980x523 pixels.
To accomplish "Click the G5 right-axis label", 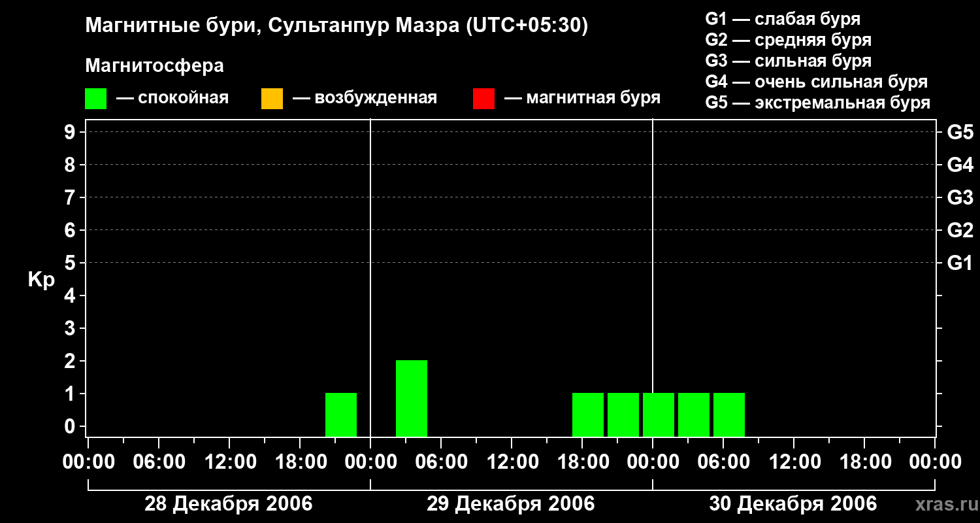I will 960,132.
